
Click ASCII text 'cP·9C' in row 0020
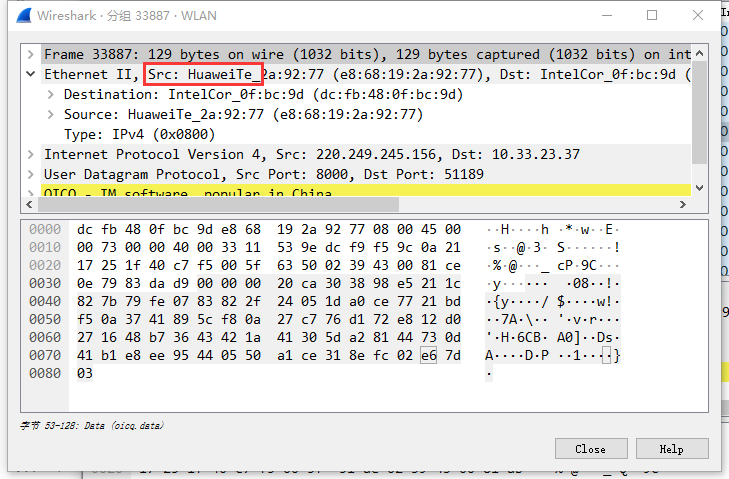tap(577, 265)
